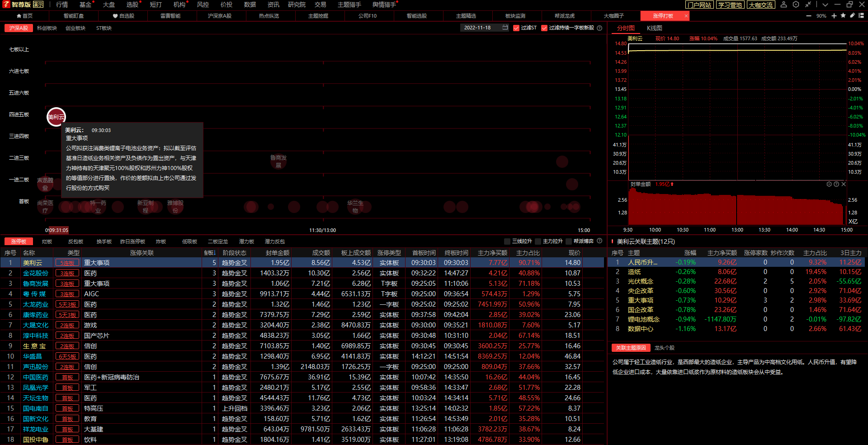Click the 尚荣医疗 bubble on chart
This screenshot has width=868, height=445.
(45, 207)
